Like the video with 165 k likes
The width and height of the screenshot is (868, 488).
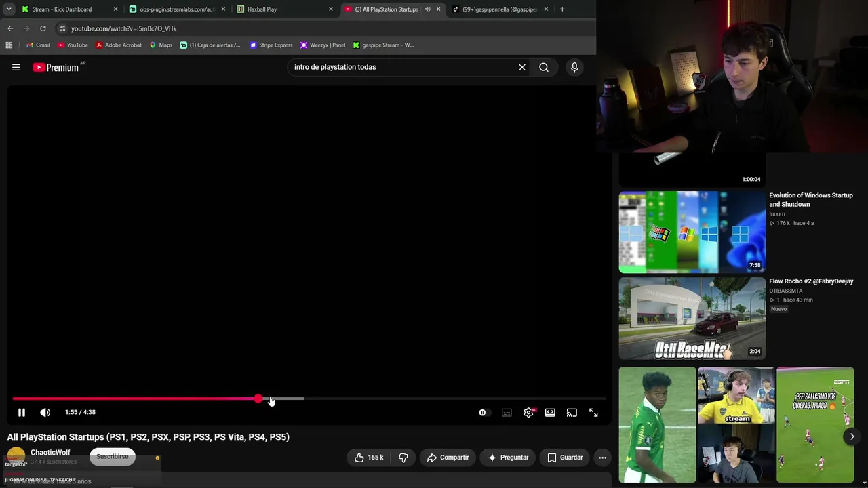pos(368,457)
